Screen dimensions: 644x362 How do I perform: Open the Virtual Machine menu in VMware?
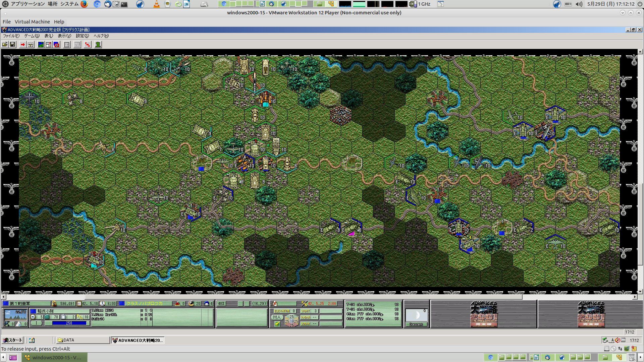click(32, 22)
